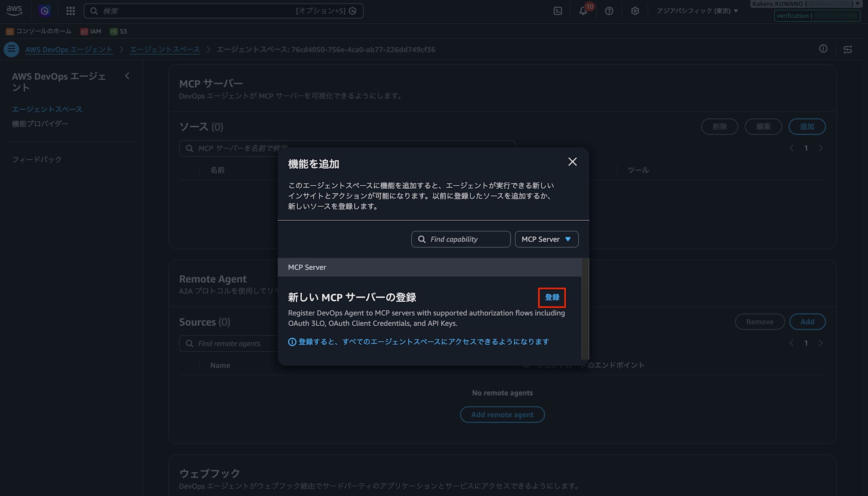Click the AWS console search box
The width and height of the screenshot is (868, 496).
point(224,11)
